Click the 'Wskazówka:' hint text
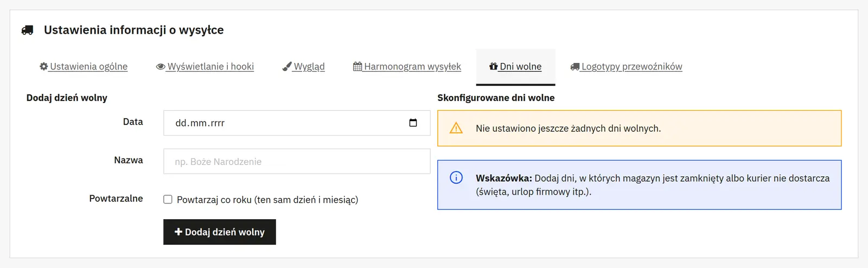 click(504, 178)
